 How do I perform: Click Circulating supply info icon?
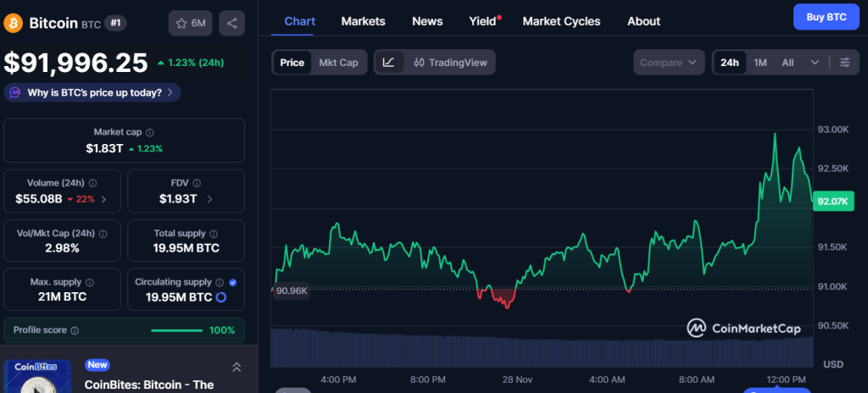pos(220,282)
